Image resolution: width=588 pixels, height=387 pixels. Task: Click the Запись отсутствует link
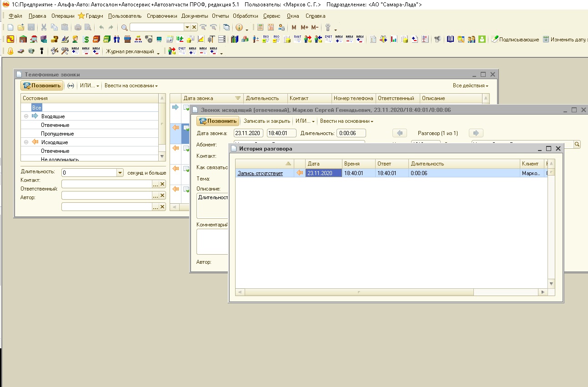tap(260, 173)
